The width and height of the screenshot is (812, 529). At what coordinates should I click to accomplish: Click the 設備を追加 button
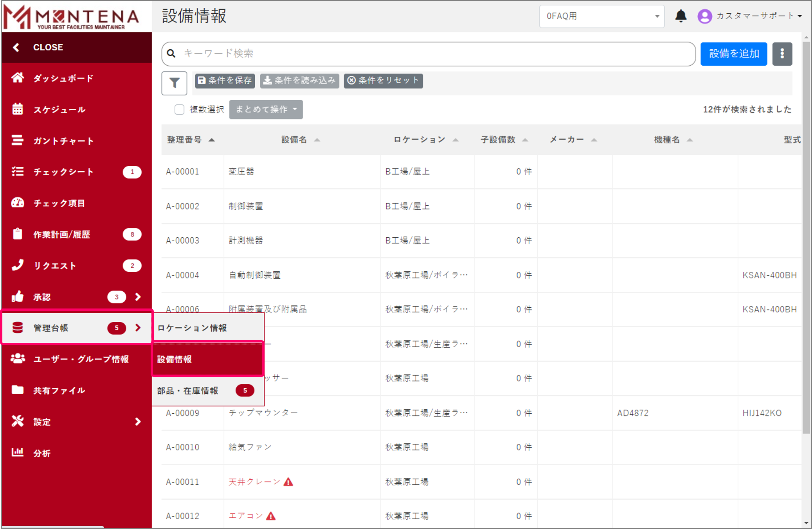(x=733, y=54)
